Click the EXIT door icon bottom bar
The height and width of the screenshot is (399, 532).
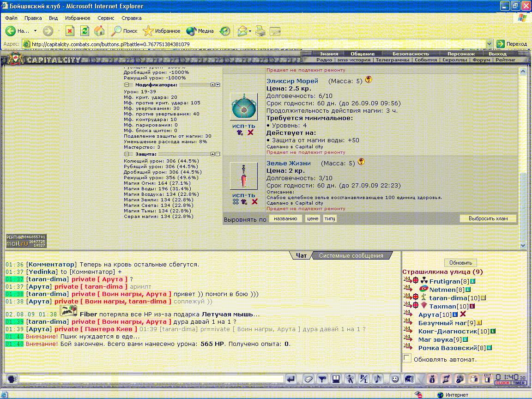tap(488, 378)
